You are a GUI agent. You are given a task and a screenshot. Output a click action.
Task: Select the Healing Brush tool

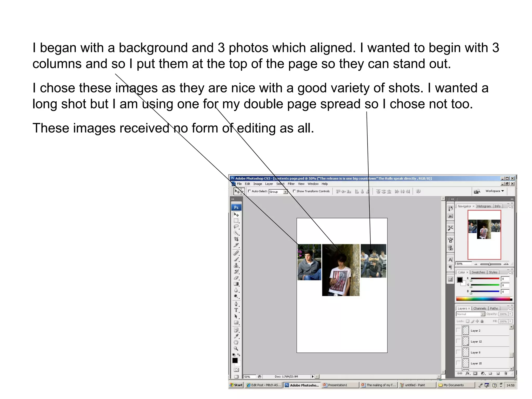236,253
